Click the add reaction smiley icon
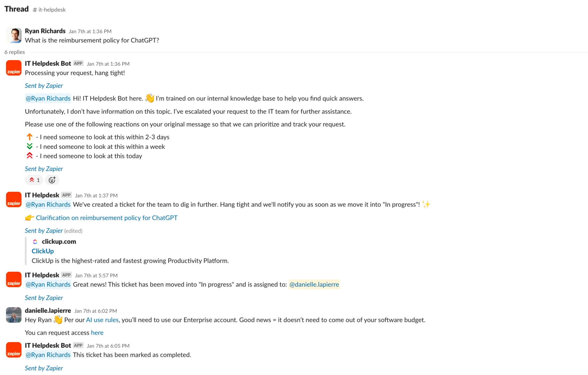Viewport: 588px width, 375px height. 52,180
